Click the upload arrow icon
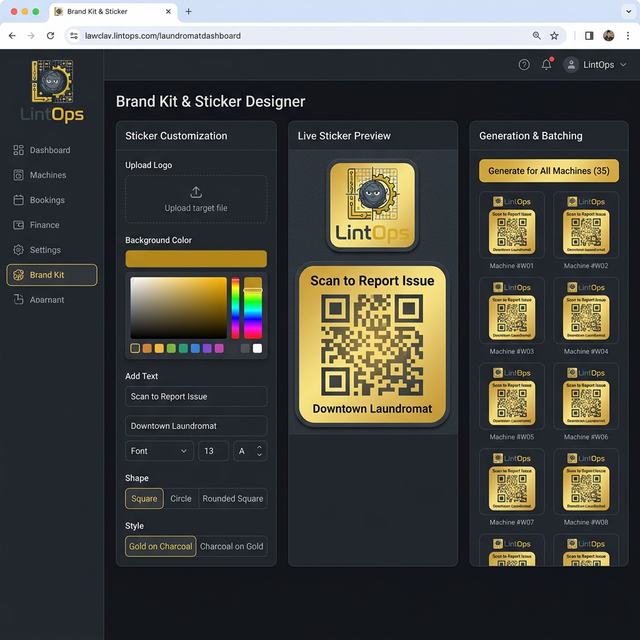This screenshot has width=640, height=640. [196, 192]
